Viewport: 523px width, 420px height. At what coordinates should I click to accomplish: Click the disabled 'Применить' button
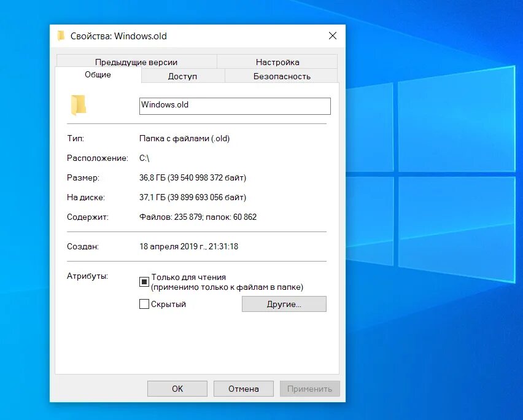[309, 389]
